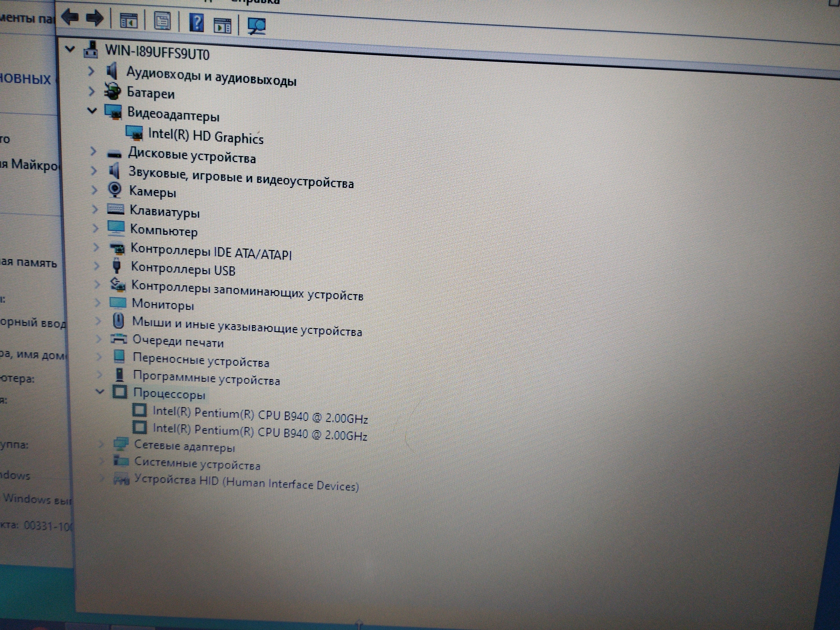Select the Переносные устройства label

tap(201, 360)
